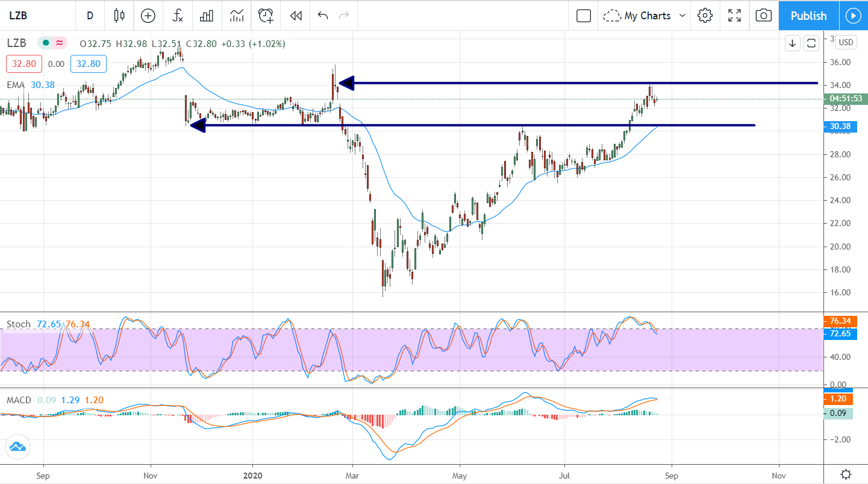The image size is (868, 484).
Task: Change the D daily interval
Action: 90,16
